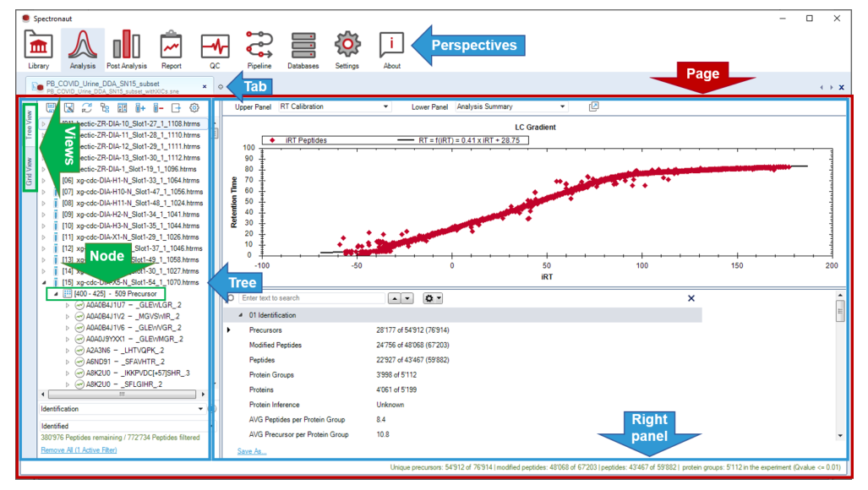Screen dimensions: 868x490
Task: Select the A8K2U0 _SFLGIHR_.2 precursor
Action: point(124,384)
